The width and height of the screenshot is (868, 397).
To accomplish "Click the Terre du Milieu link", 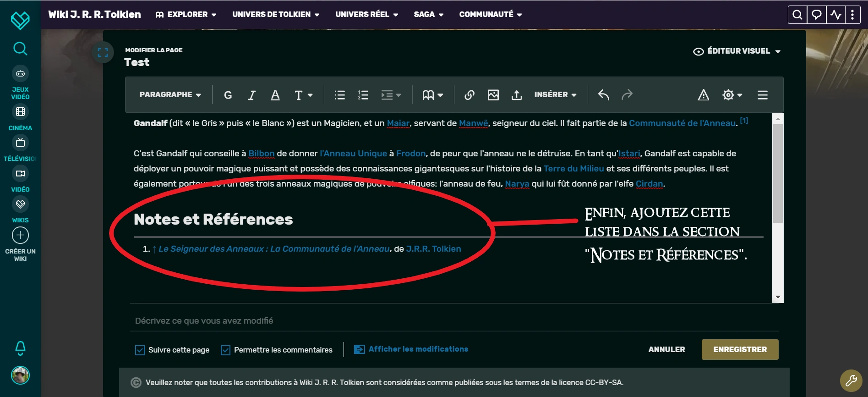I will (574, 169).
